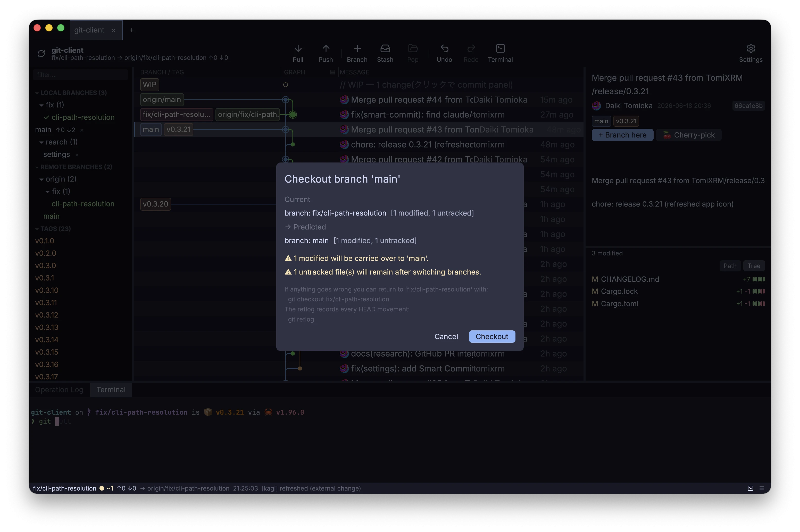Screen dimensions: 800x532
Task: Click the terminal panel icon in status bar
Action: (x=750, y=488)
